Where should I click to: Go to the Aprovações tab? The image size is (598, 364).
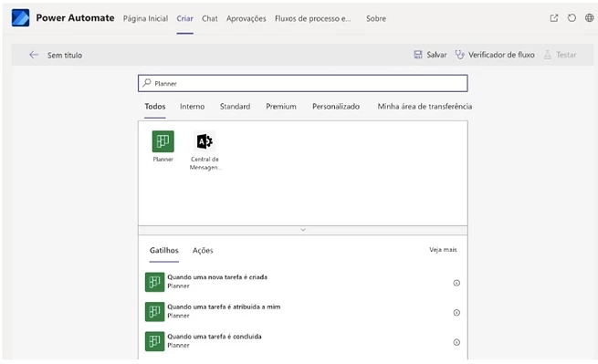tap(246, 18)
